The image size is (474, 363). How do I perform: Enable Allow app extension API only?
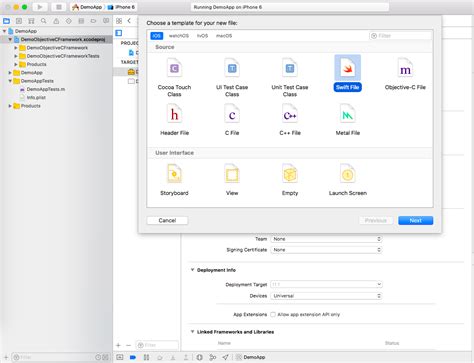coord(273,314)
